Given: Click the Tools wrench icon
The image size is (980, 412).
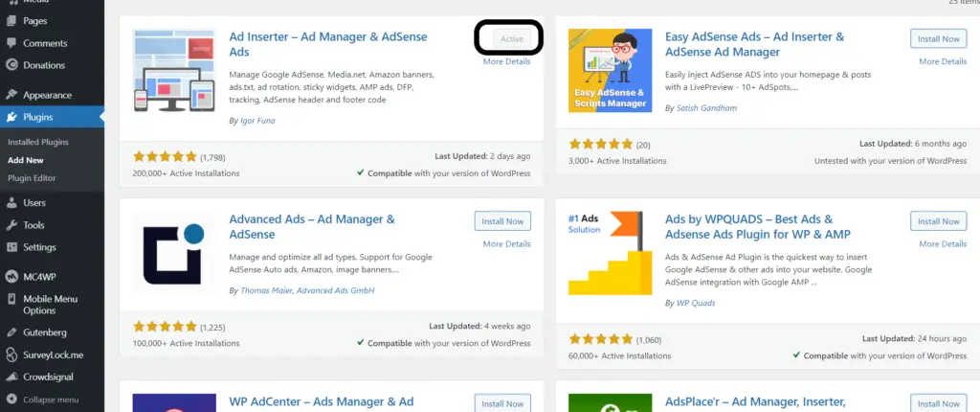Looking at the screenshot, I should click(x=11, y=225).
